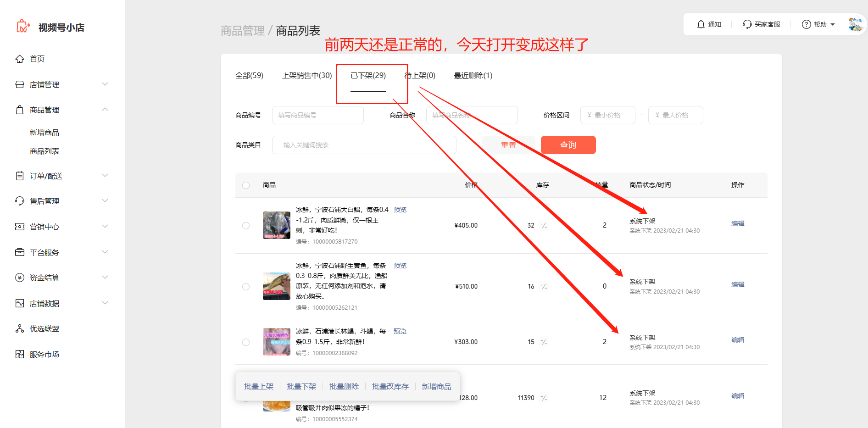This screenshot has height=428, width=868.
Task: Click the 资金结算 yuan coin icon
Action: click(x=20, y=278)
